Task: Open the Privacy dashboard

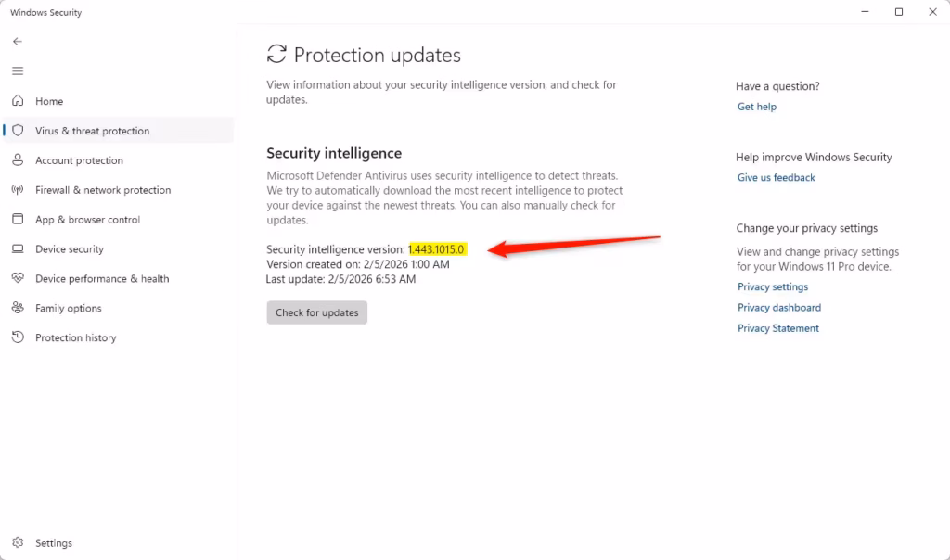Action: [779, 307]
